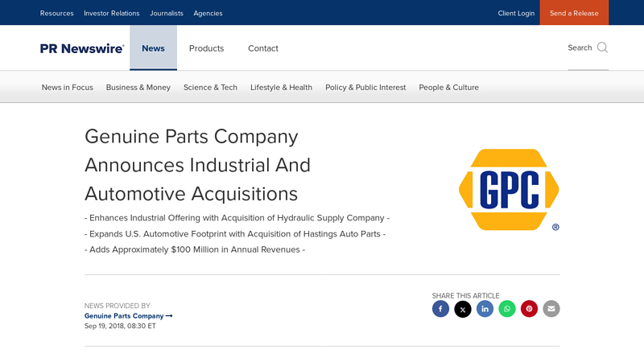Open Policy & Public Interest category
Screen dimensions: 644x362
(365, 88)
